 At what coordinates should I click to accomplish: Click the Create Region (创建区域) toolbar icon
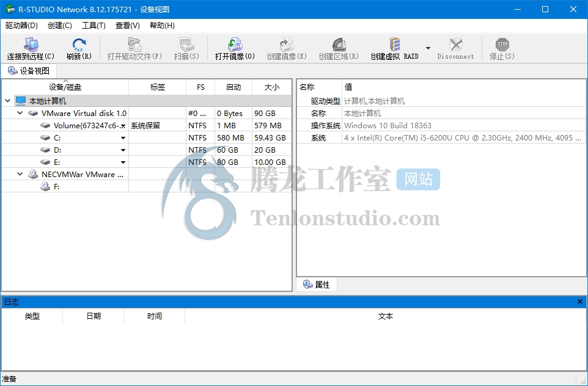tap(339, 45)
